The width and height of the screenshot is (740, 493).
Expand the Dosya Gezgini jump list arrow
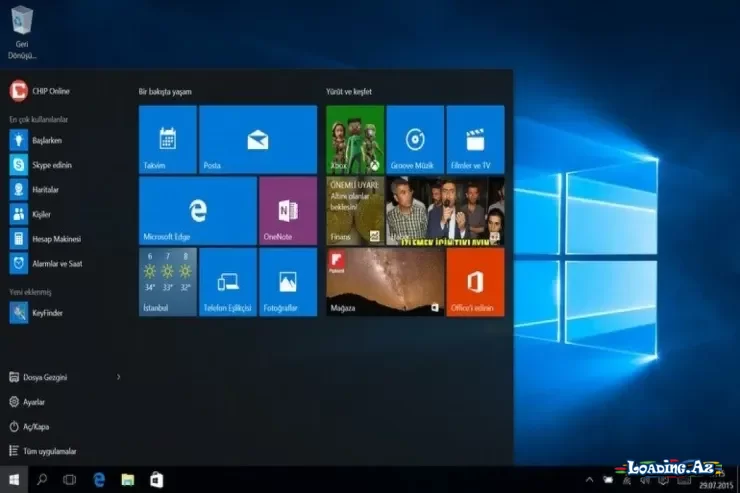pos(118,377)
